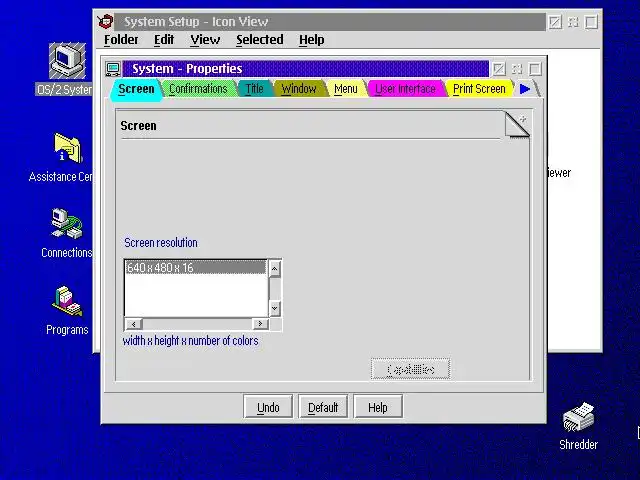Screen dimensions: 640x480
Task: Click the Undo button
Action: (268, 407)
